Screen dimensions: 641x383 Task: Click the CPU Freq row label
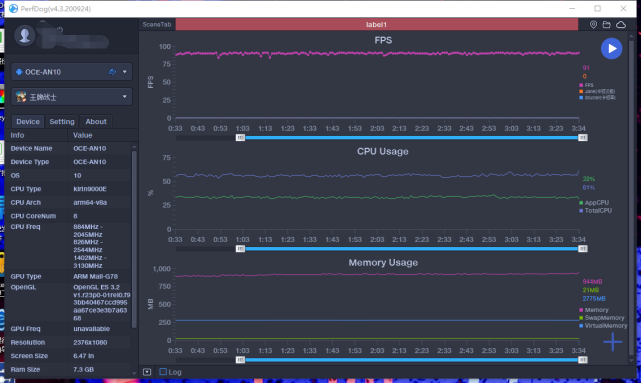point(25,226)
